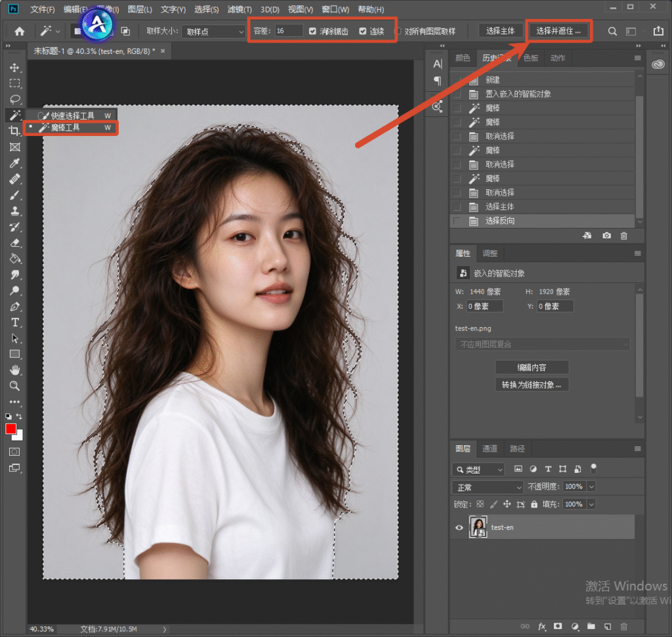Open Layers panel flyout menu
672x637 pixels.
638,449
